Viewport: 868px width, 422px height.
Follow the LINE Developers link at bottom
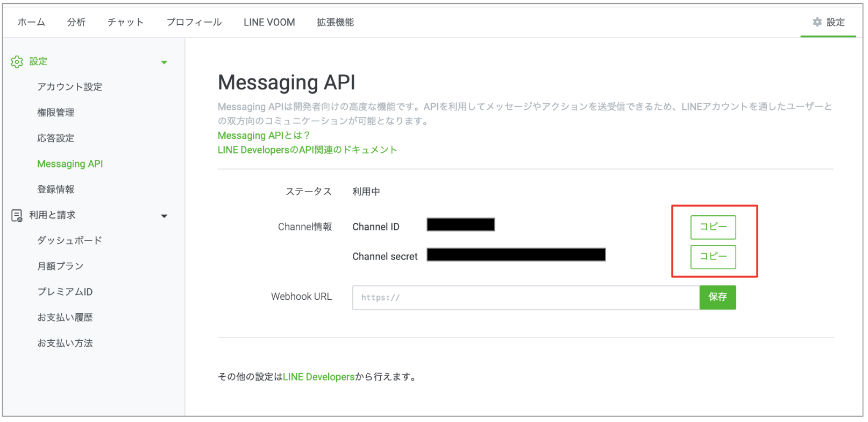[319, 377]
